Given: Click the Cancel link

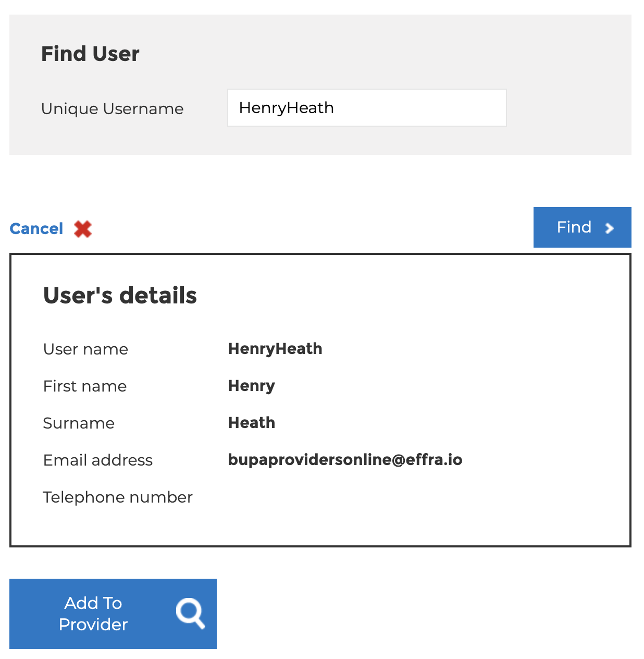Looking at the screenshot, I should click(36, 228).
